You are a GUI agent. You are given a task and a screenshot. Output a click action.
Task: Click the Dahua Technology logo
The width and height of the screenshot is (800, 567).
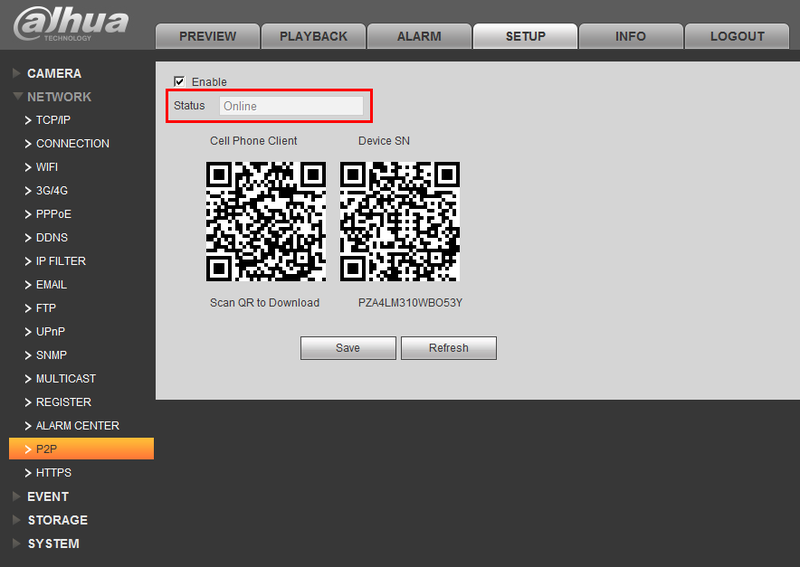point(71,24)
